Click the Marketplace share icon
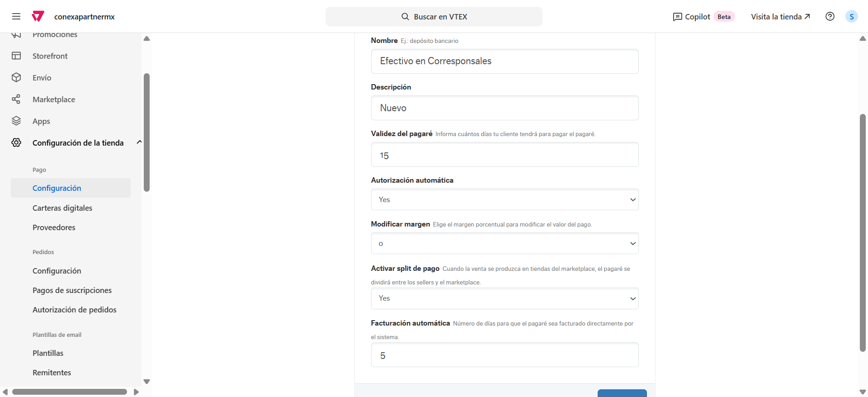The height and width of the screenshot is (397, 868). (x=16, y=99)
